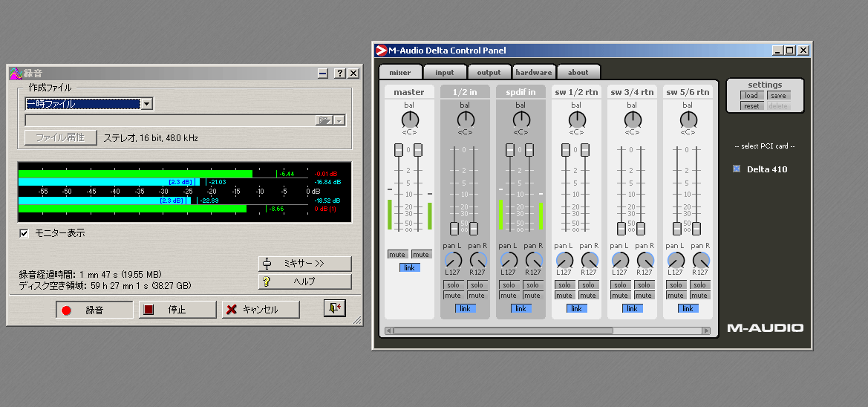Start recording with 録音 button
The height and width of the screenshot is (407, 868).
point(94,310)
